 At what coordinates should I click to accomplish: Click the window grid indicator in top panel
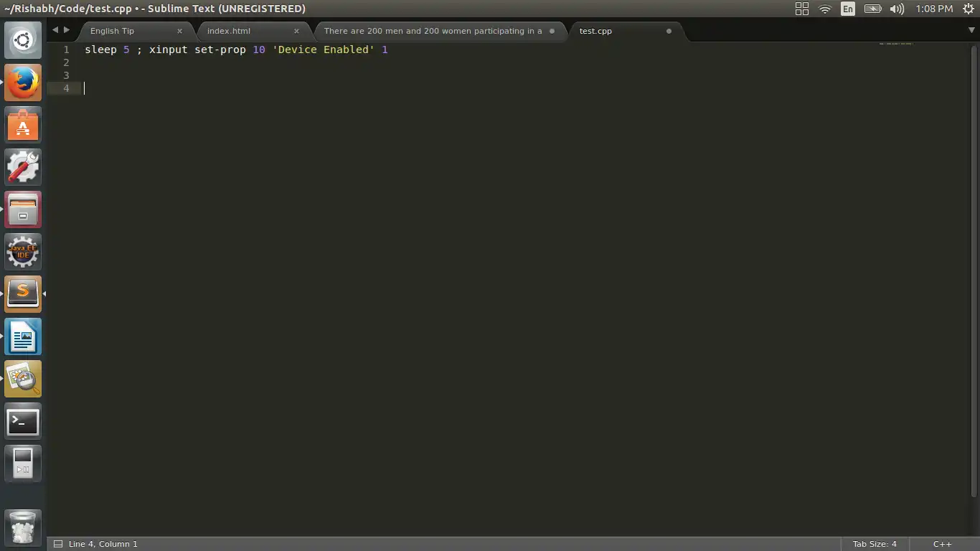[802, 9]
